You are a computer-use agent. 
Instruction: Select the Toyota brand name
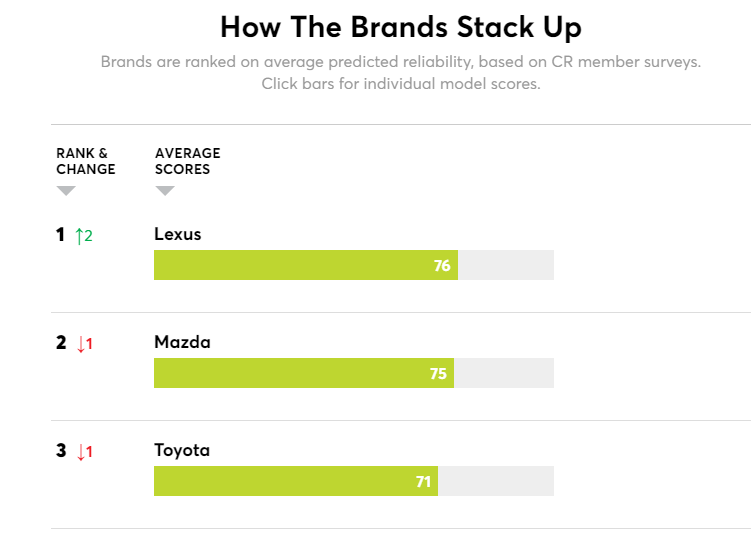tap(182, 450)
